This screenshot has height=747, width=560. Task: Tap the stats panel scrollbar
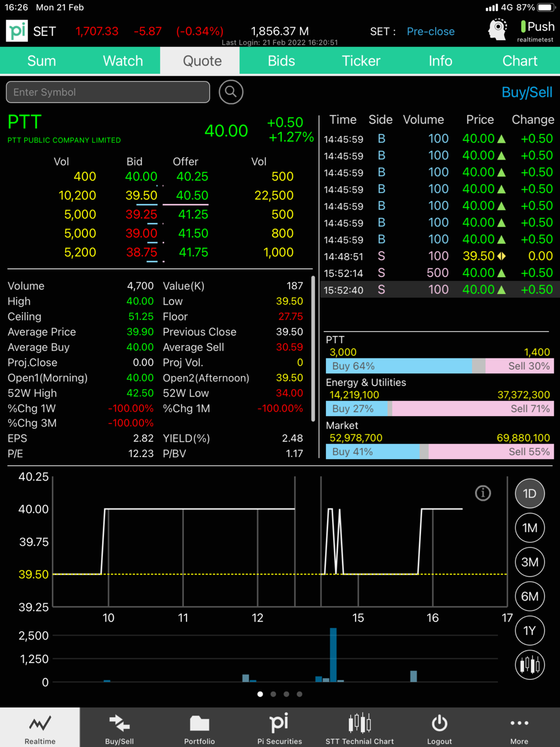click(312, 347)
